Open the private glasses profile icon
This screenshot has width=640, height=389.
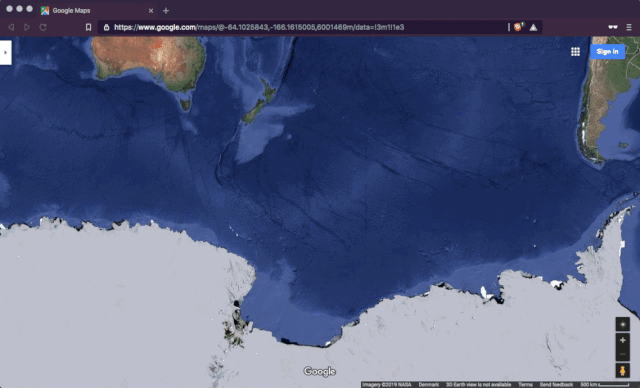[613, 27]
